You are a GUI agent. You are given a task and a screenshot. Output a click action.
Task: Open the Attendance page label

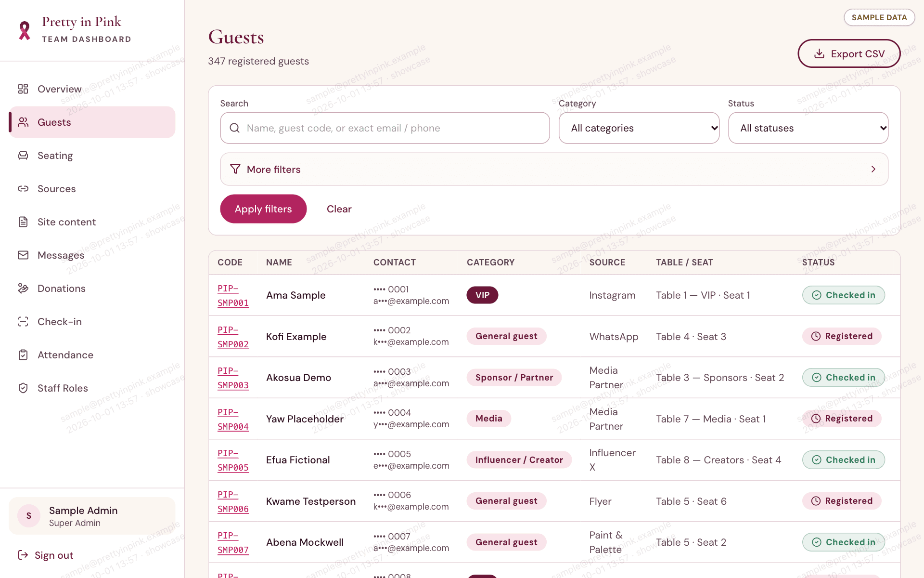[65, 355]
